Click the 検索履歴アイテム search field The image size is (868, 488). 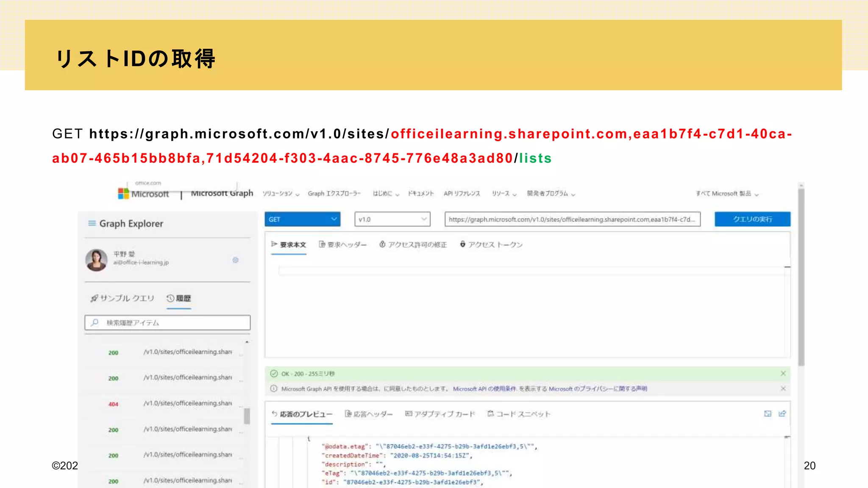(167, 322)
